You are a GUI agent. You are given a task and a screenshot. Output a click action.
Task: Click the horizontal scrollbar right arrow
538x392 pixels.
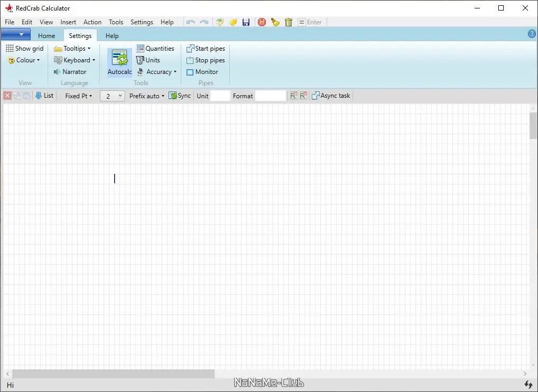[x=525, y=374]
